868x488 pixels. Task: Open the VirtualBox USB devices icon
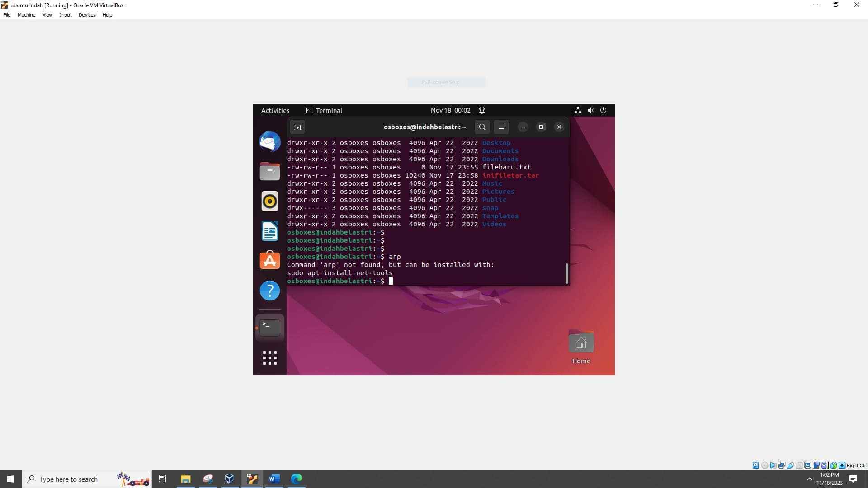click(x=790, y=465)
